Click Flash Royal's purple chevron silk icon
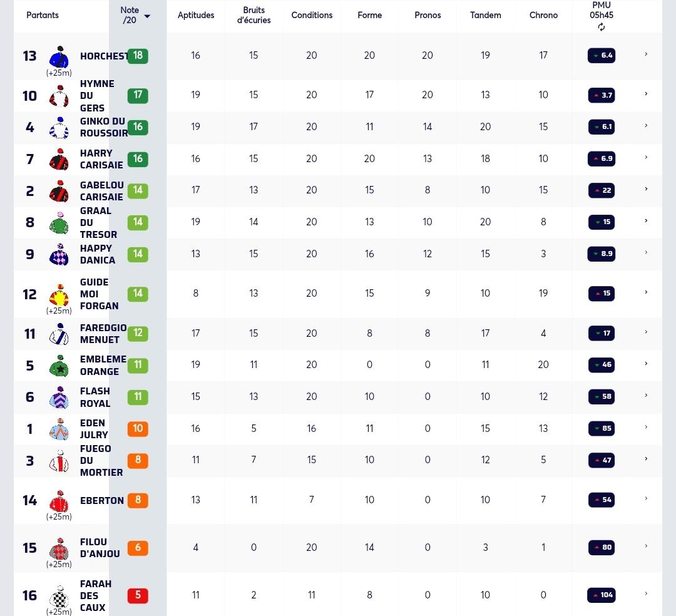676x616 pixels. click(59, 397)
